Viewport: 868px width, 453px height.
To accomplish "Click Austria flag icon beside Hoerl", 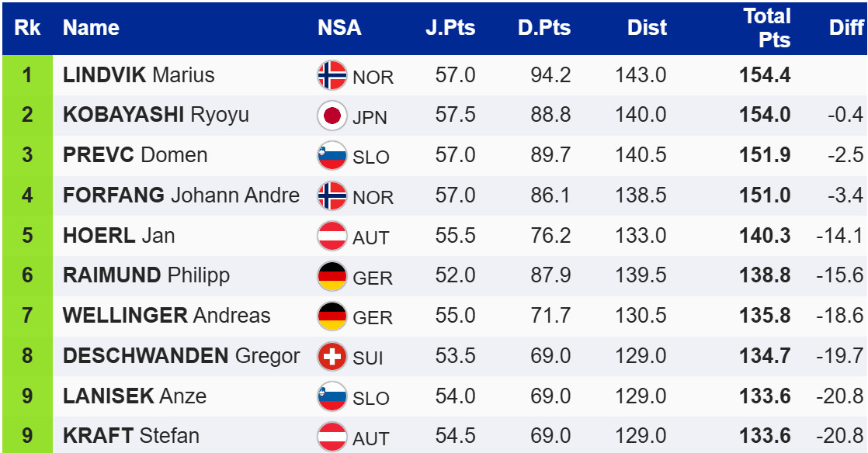I will click(x=332, y=237).
